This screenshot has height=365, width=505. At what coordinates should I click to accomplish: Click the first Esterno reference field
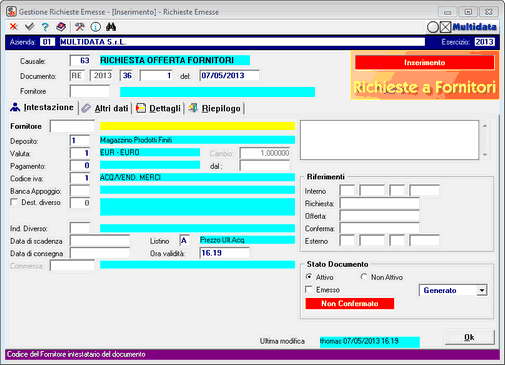tap(347, 241)
